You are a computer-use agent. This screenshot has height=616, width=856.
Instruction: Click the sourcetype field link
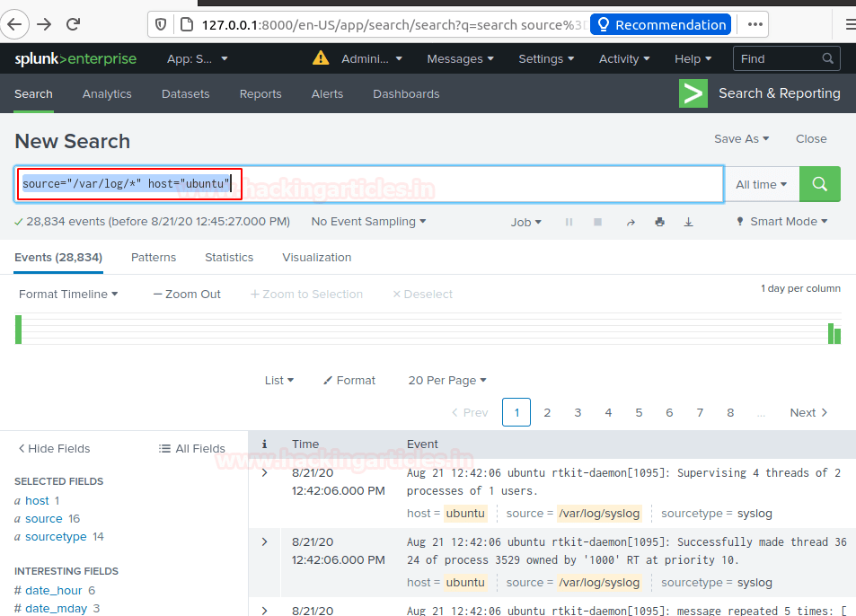point(56,537)
